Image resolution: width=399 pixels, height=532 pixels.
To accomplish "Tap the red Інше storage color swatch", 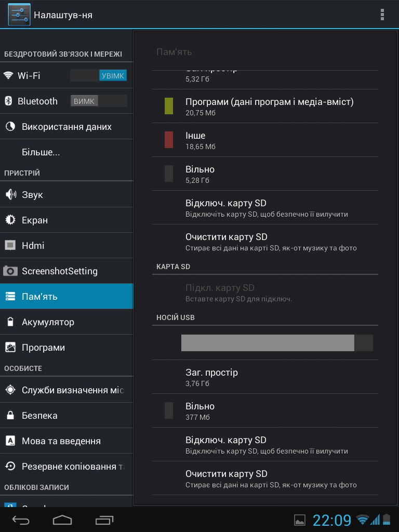I will pyautogui.click(x=169, y=140).
